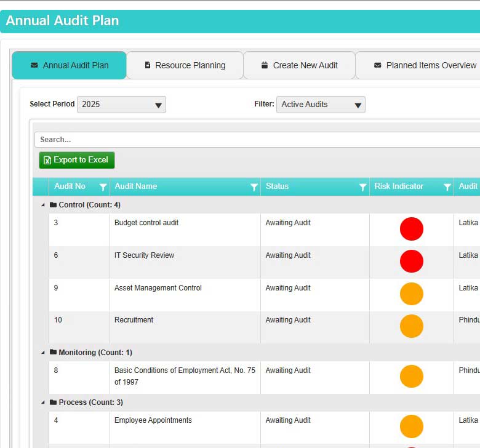Viewport: 480px width, 448px height.
Task: Click the orange risk indicator for Asset Management Control
Action: [412, 294]
